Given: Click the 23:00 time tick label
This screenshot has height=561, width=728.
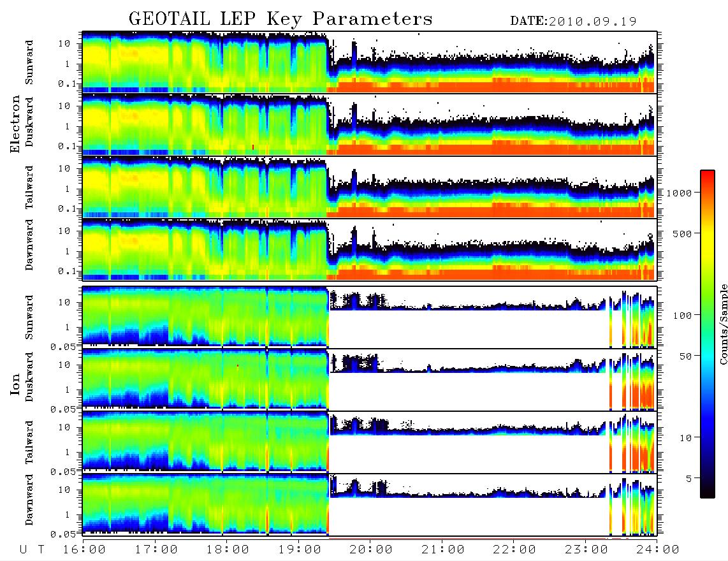Looking at the screenshot, I should tap(586, 550).
